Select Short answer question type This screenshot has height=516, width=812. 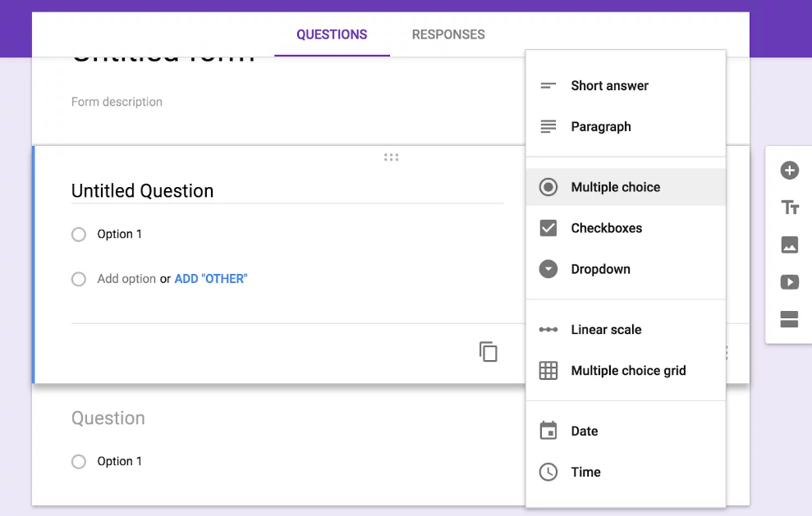point(609,85)
